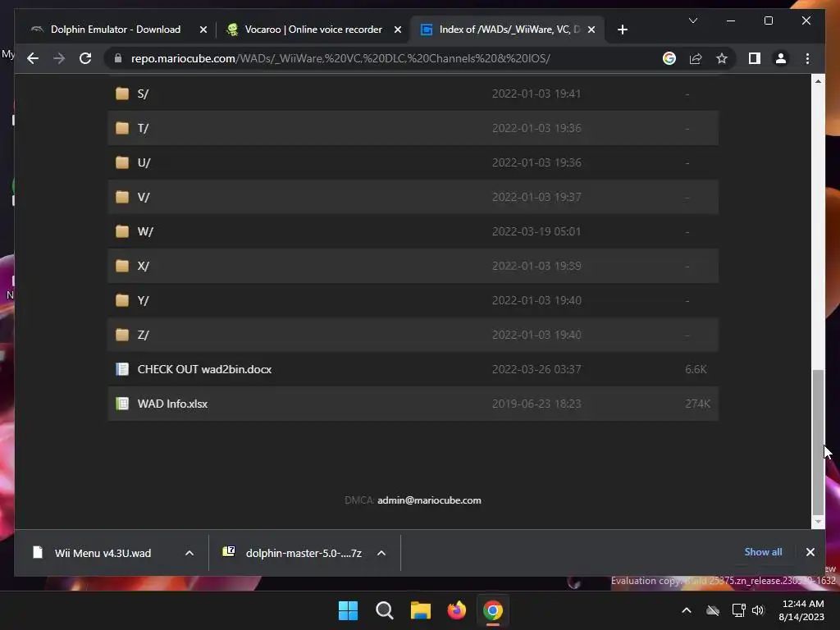The image size is (840, 630).
Task: Expand options for dolphin-master 7z download
Action: pyautogui.click(x=381, y=553)
